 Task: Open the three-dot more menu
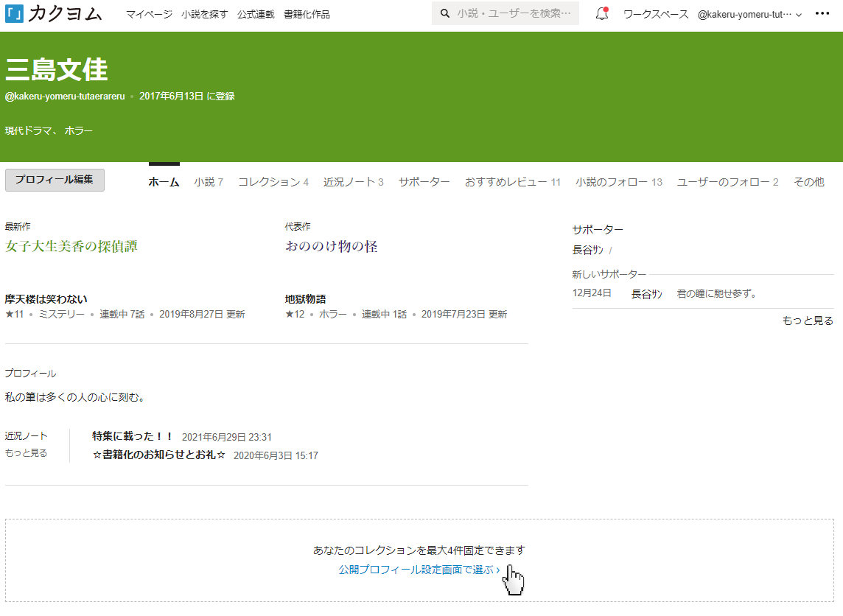pos(822,13)
